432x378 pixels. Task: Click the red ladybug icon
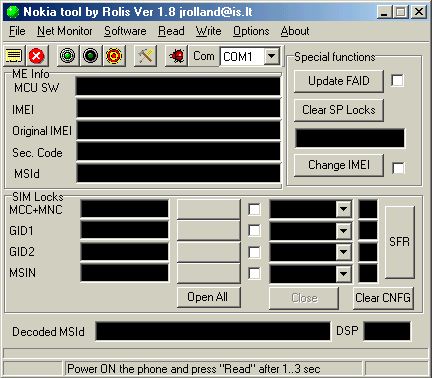176,56
